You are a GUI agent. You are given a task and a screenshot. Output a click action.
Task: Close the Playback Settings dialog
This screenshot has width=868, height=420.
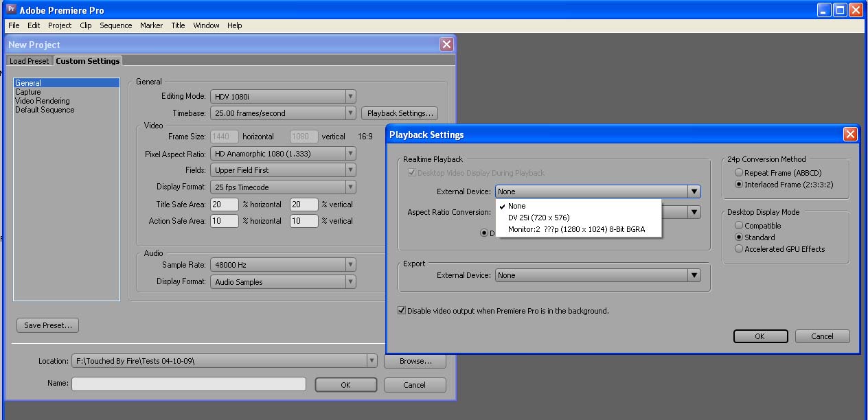tap(850, 135)
